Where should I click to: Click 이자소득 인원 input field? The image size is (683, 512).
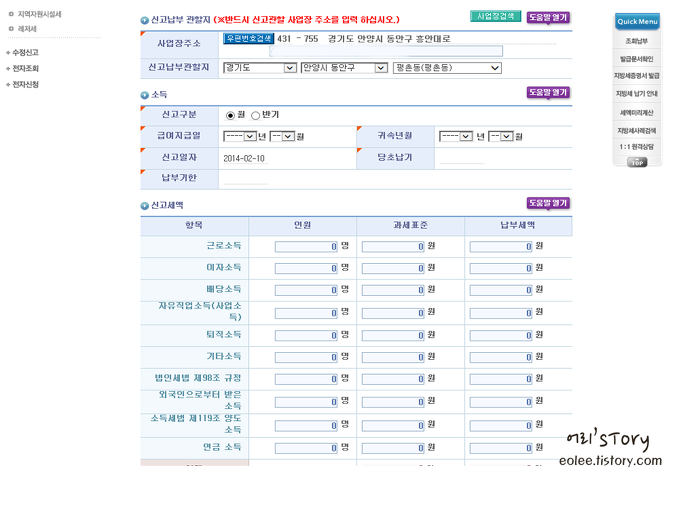click(x=306, y=268)
